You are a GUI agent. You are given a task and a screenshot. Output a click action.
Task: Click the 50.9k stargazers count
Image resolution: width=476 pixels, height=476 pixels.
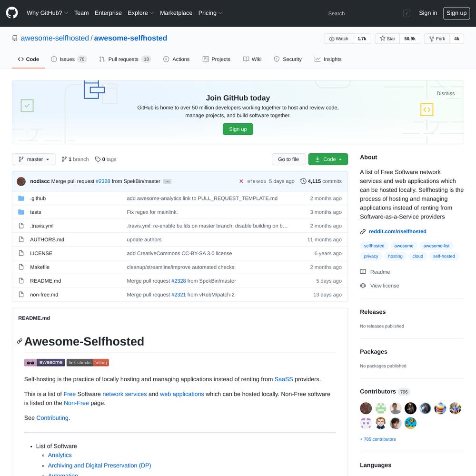coord(410,39)
